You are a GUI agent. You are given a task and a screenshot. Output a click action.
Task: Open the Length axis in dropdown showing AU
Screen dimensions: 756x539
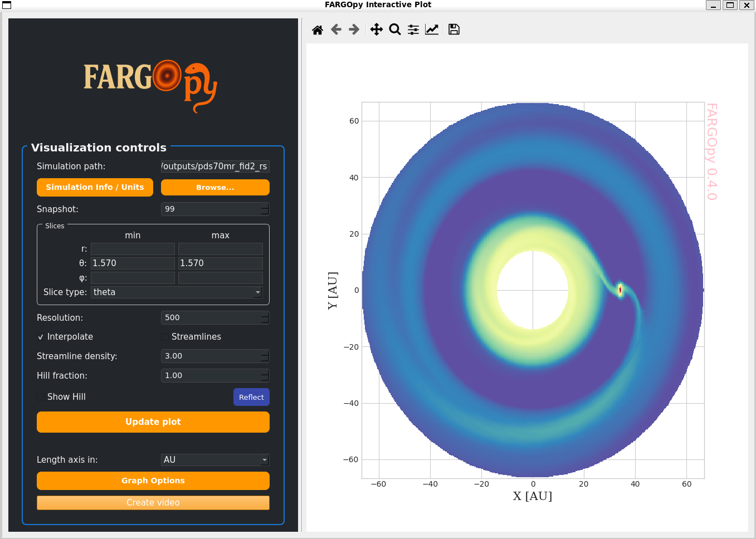tap(215, 459)
